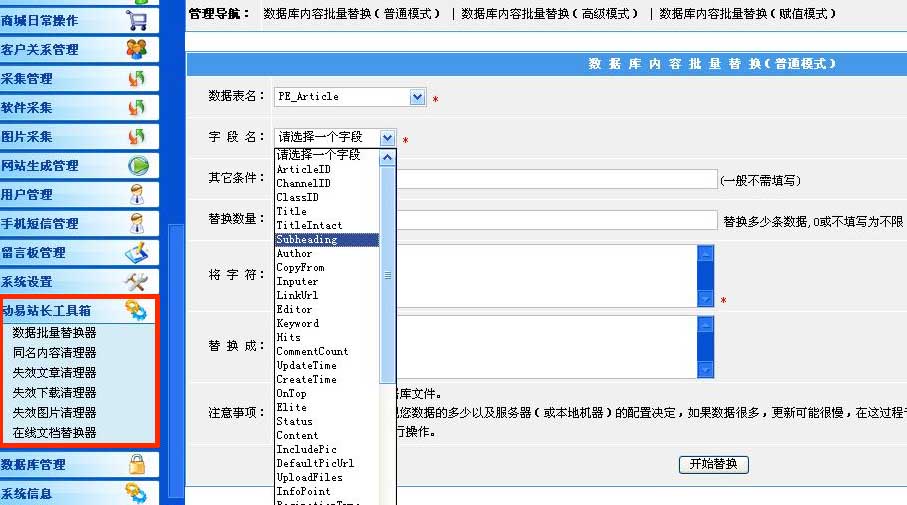Click the person icon beside 用户管理
This screenshot has width=907, height=505.
[x=137, y=194]
